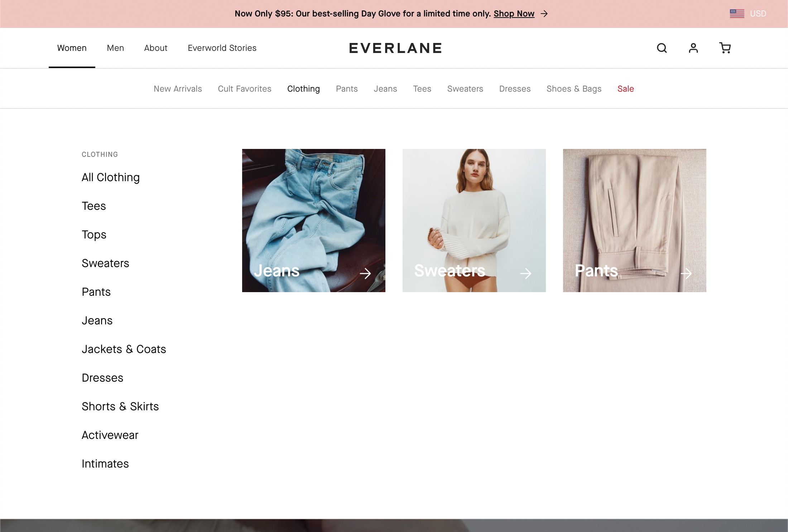Select Clothing in the subnavigation
Screen dimensions: 788x532
tap(303, 88)
